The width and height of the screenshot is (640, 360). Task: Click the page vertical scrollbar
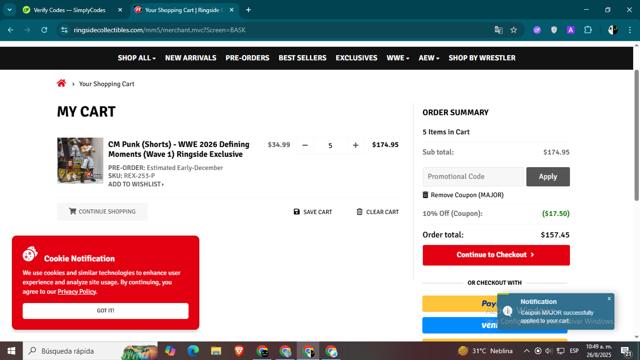tap(636, 135)
